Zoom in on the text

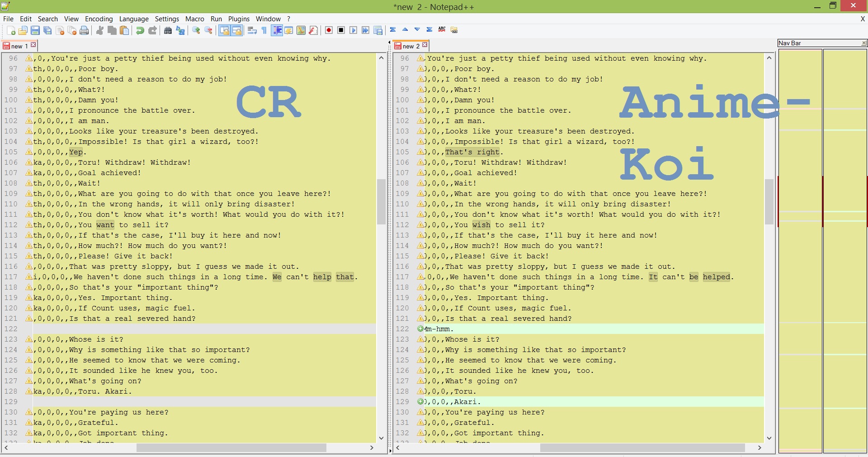196,30
